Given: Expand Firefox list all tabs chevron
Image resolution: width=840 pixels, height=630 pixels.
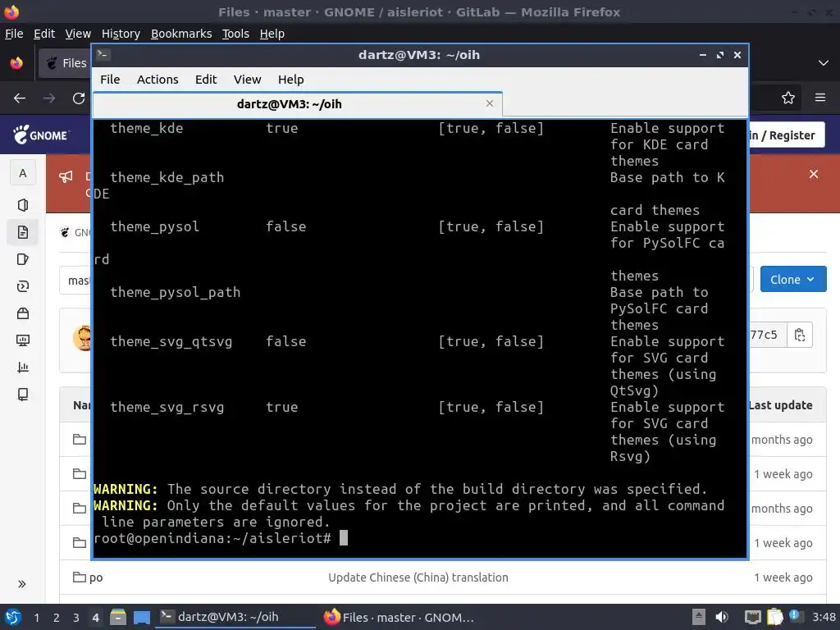Looking at the screenshot, I should coord(824,62).
